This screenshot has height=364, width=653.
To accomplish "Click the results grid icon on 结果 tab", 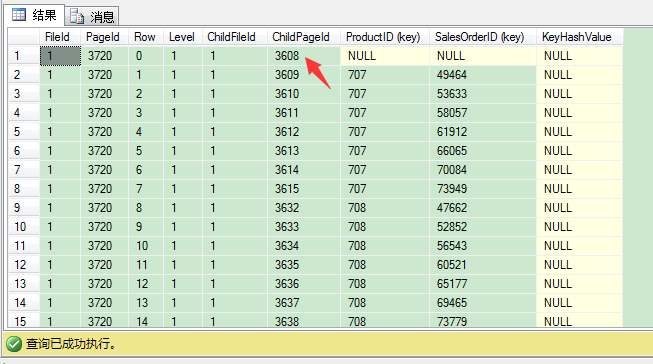I will pyautogui.click(x=19, y=15).
